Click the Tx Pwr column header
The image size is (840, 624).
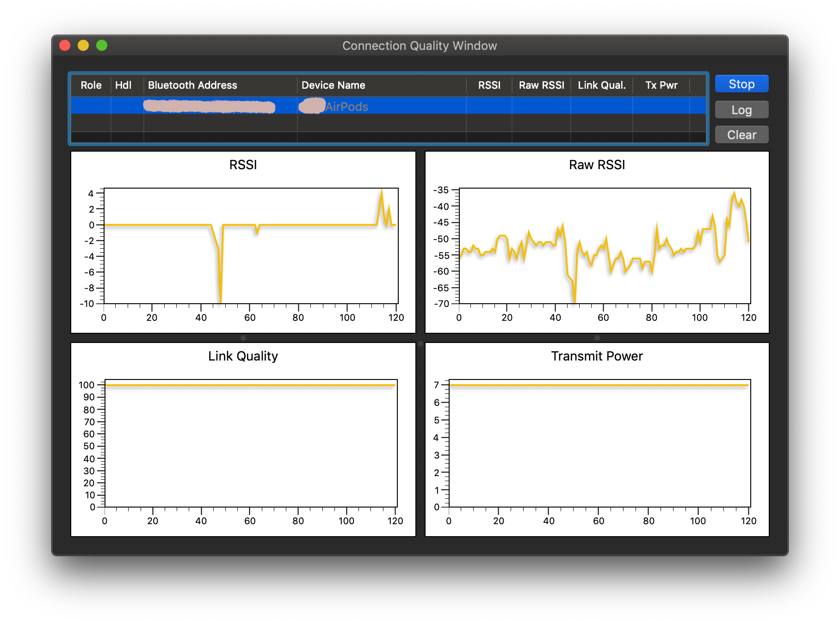(x=661, y=86)
